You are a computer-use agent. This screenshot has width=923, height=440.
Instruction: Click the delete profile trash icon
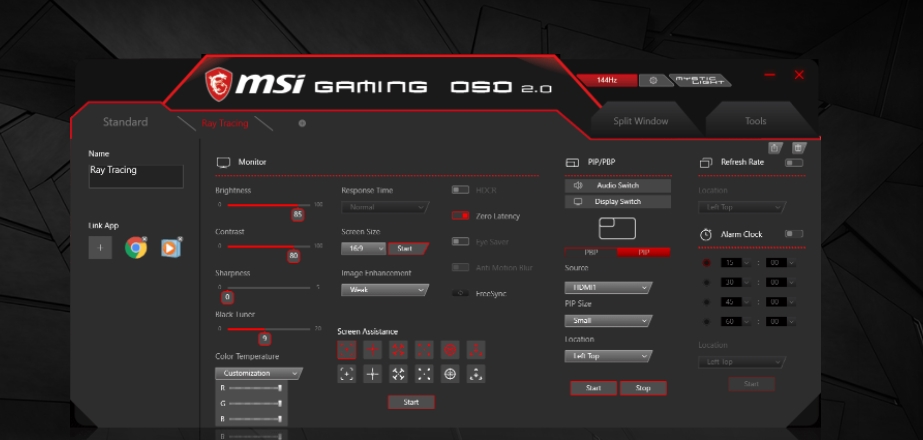[x=798, y=147]
